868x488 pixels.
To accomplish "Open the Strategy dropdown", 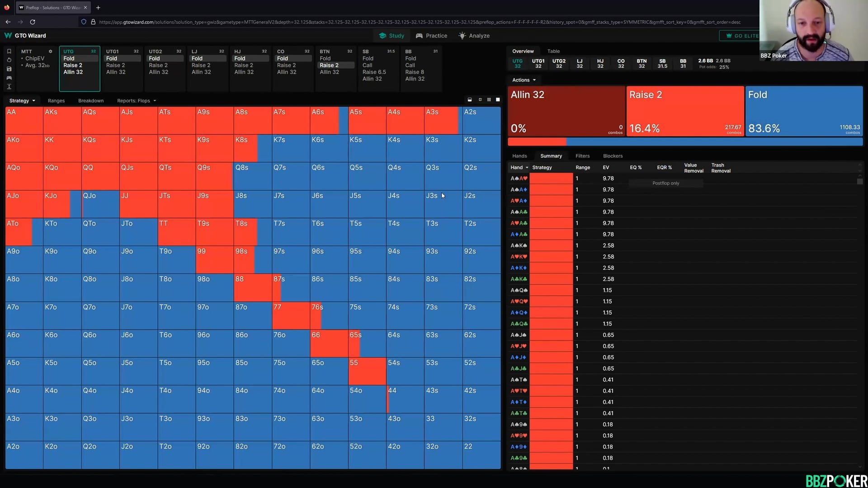I will point(22,101).
